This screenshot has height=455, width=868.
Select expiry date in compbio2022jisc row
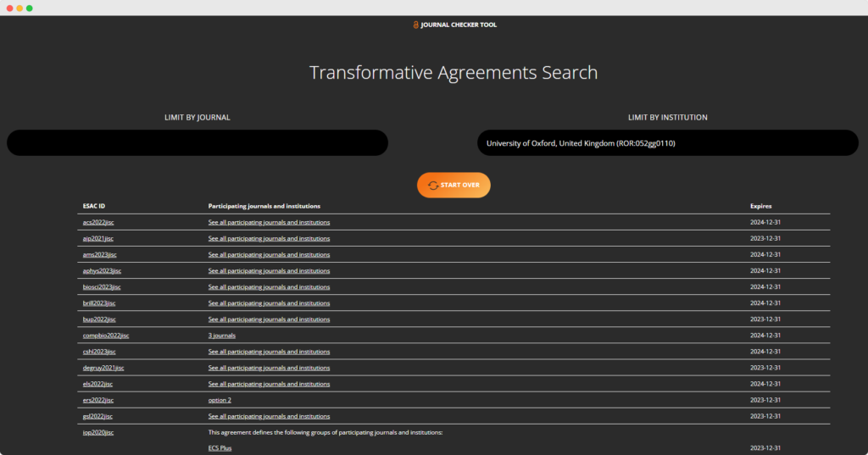pos(765,336)
